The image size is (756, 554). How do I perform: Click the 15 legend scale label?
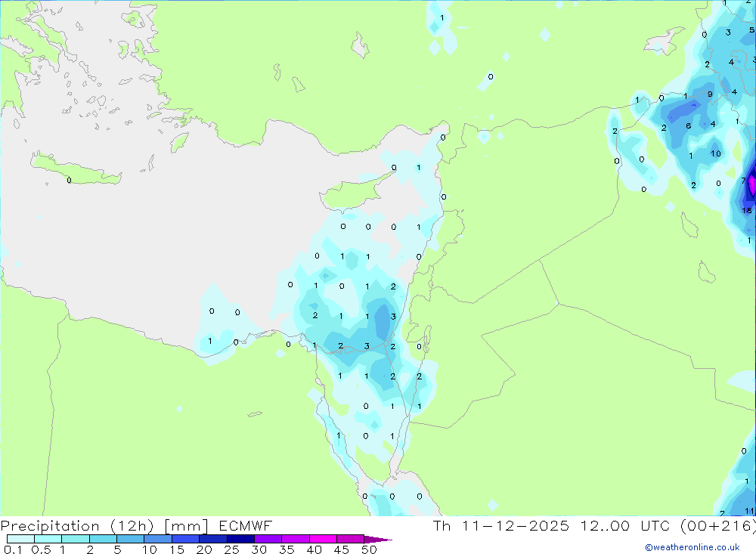click(x=177, y=549)
